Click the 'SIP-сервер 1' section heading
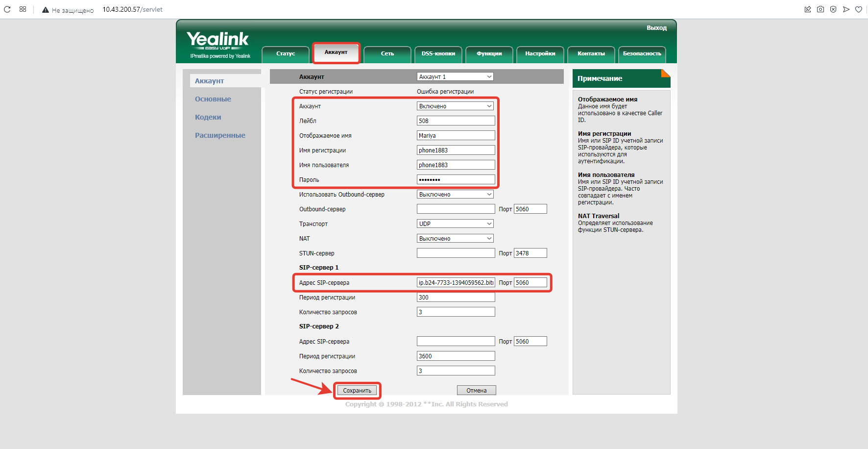This screenshot has width=868, height=449. 319,268
